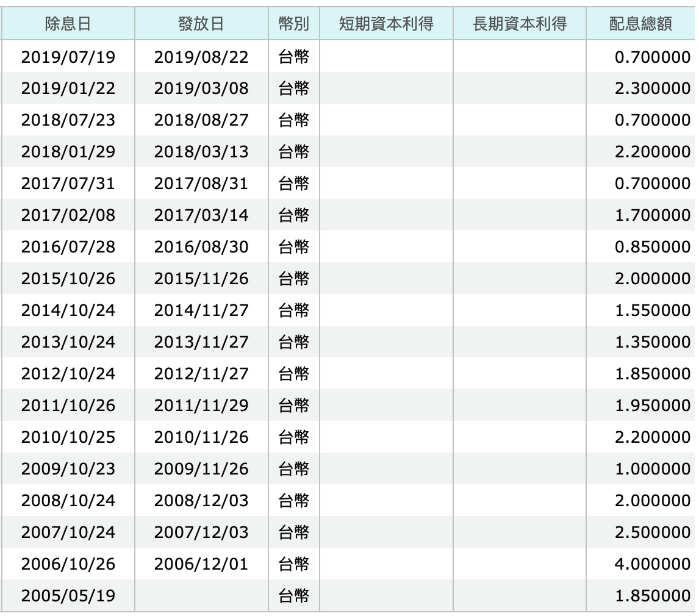The height and width of the screenshot is (616, 699).
Task: Select ex-dividend date 2018/07/23
Action: 68,120
